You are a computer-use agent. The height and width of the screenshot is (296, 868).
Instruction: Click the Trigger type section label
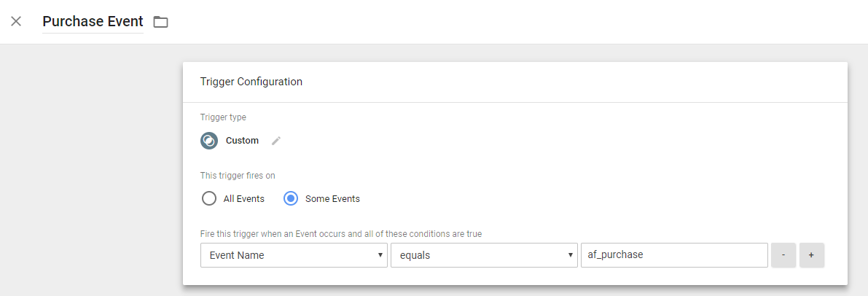[223, 117]
